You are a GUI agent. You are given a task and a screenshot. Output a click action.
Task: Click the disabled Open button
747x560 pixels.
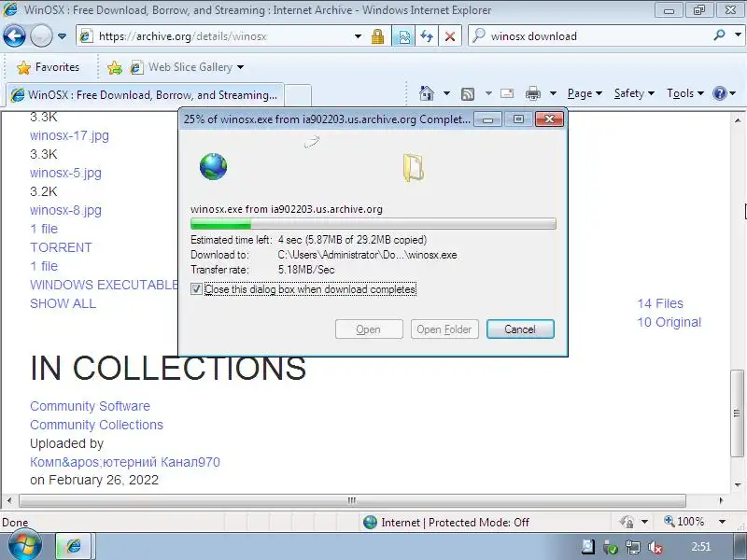pos(369,329)
